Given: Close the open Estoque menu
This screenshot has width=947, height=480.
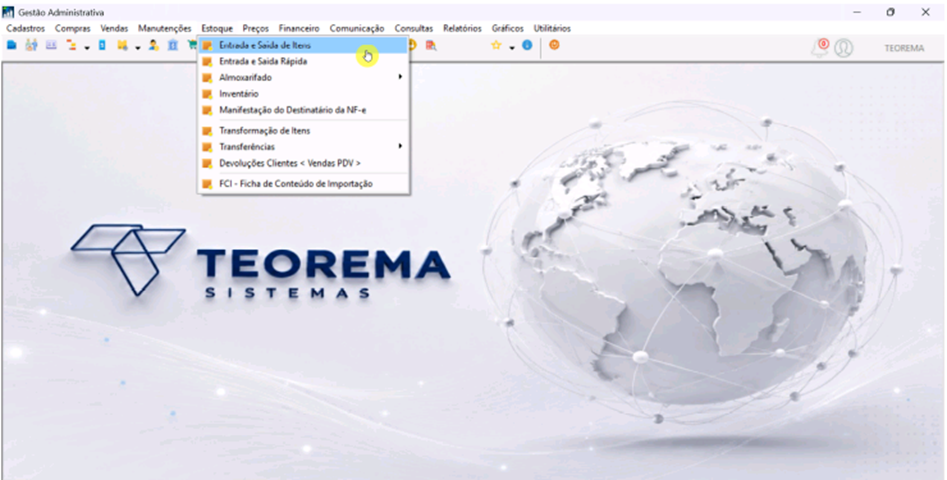Looking at the screenshot, I should pos(217,28).
